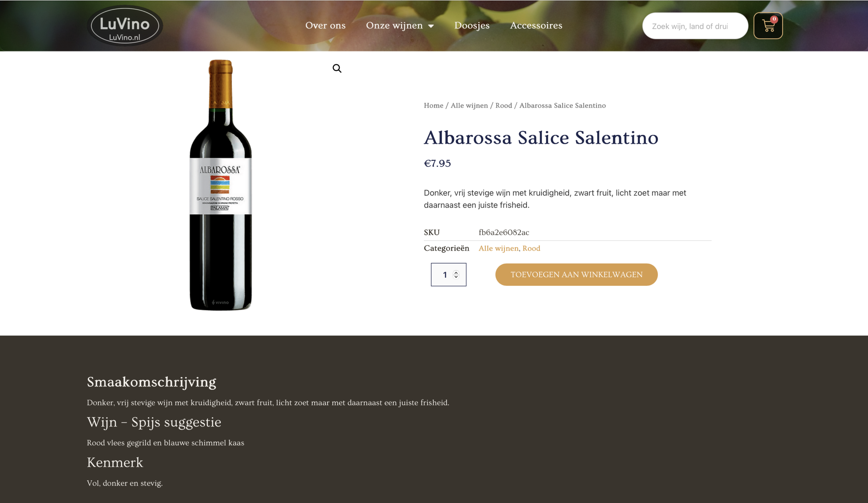The height and width of the screenshot is (503, 868).
Task: Click the product image zoom magnifier
Action: 337,68
